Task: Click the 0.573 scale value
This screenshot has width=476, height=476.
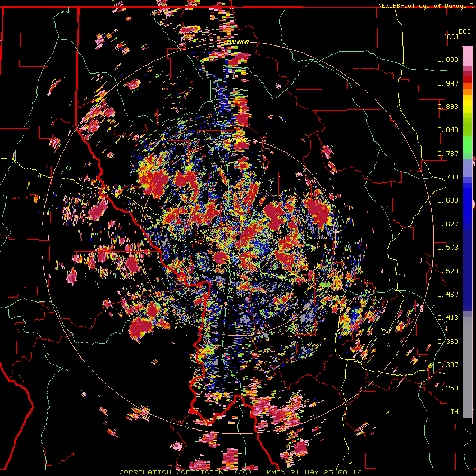Action: 448,248
